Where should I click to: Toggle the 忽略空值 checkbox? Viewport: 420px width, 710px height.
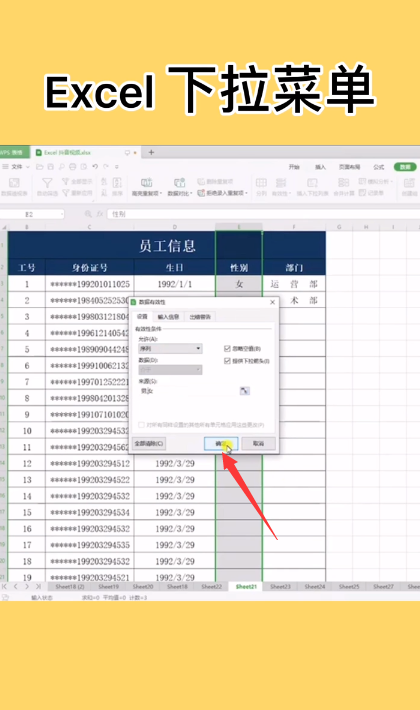click(x=227, y=349)
